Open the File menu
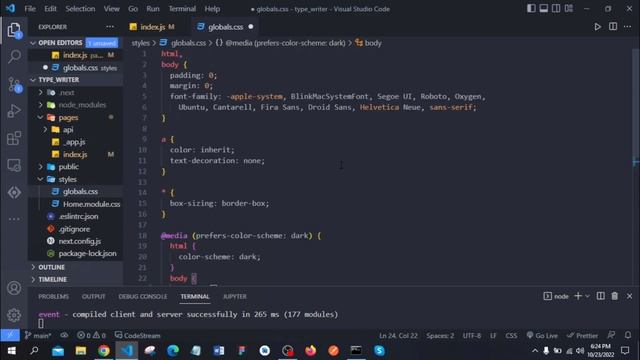Screen dimensions: 640x360 click(30, 9)
